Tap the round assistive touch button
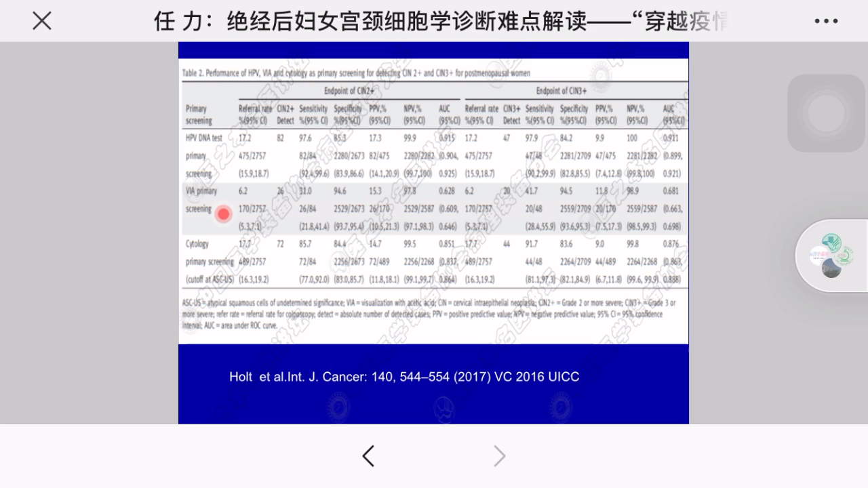Viewport: 868px width, 488px height. click(826, 113)
